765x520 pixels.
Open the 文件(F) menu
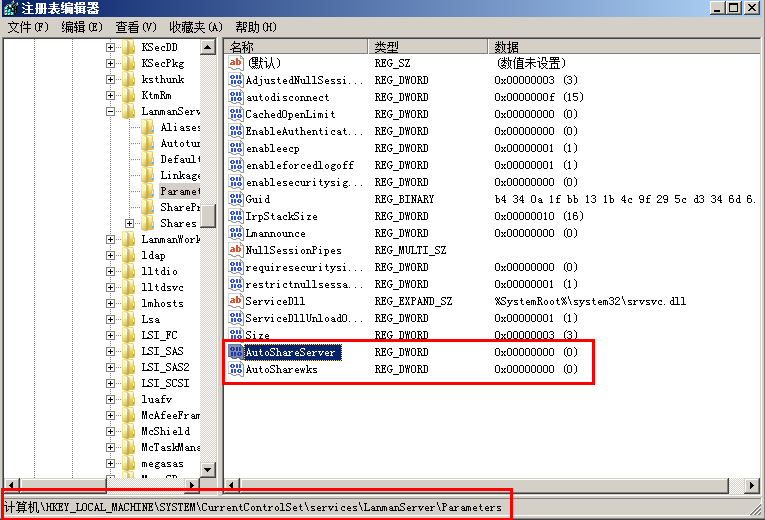click(x=28, y=27)
